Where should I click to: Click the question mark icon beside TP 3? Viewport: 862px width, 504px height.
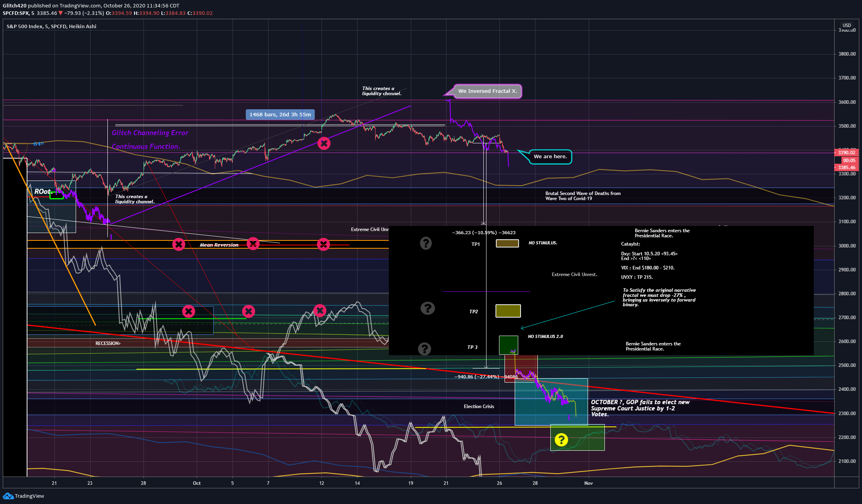pyautogui.click(x=424, y=349)
